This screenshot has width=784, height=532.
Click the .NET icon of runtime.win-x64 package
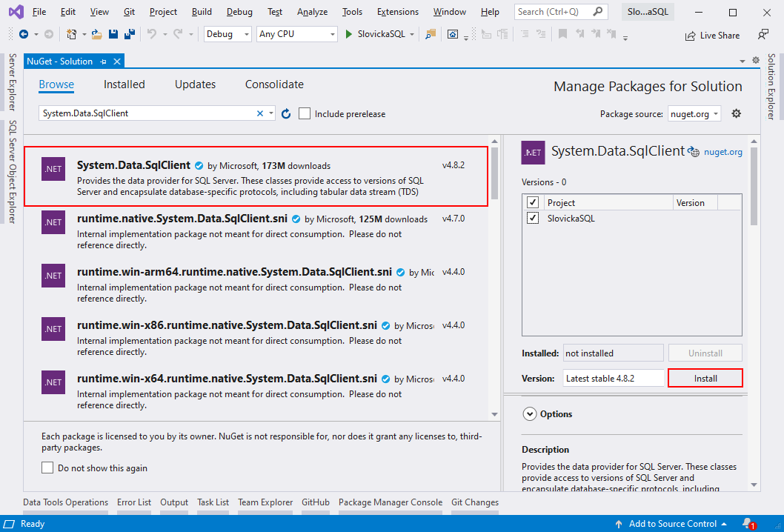click(53, 382)
